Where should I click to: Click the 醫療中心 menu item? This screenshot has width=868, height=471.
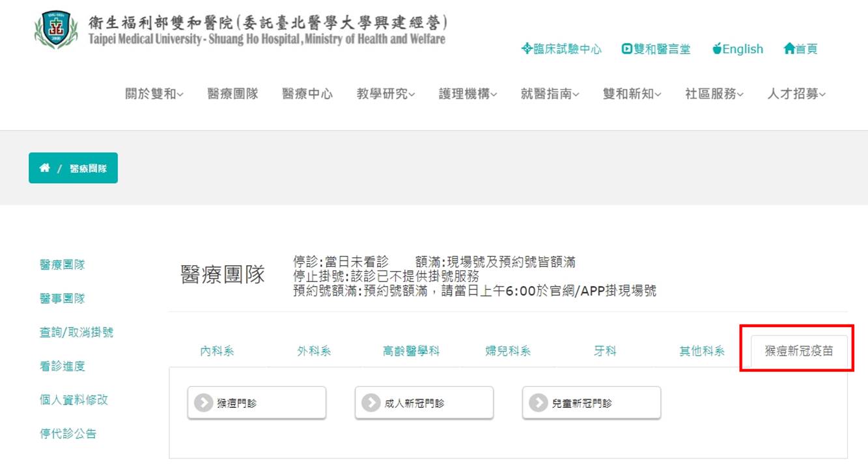tap(307, 94)
